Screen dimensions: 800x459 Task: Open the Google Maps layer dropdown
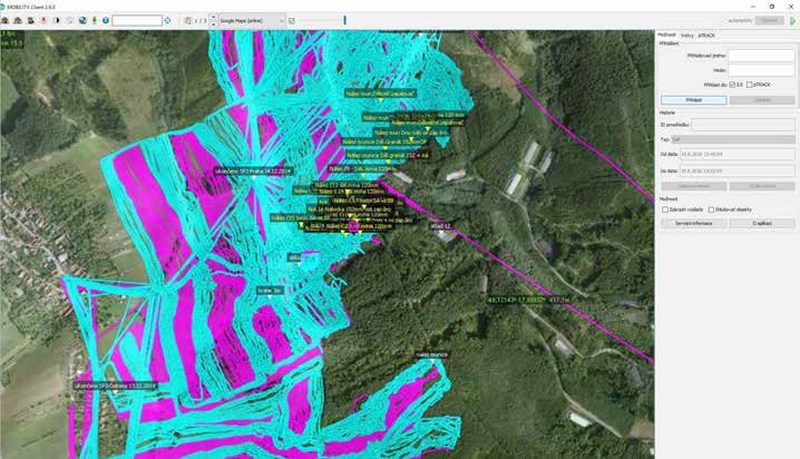coord(250,20)
